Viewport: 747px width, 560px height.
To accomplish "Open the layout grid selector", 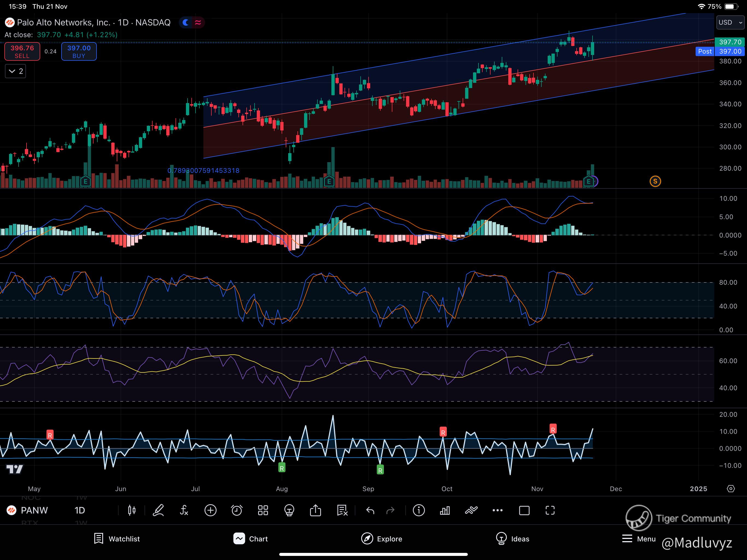I will pyautogui.click(x=263, y=510).
